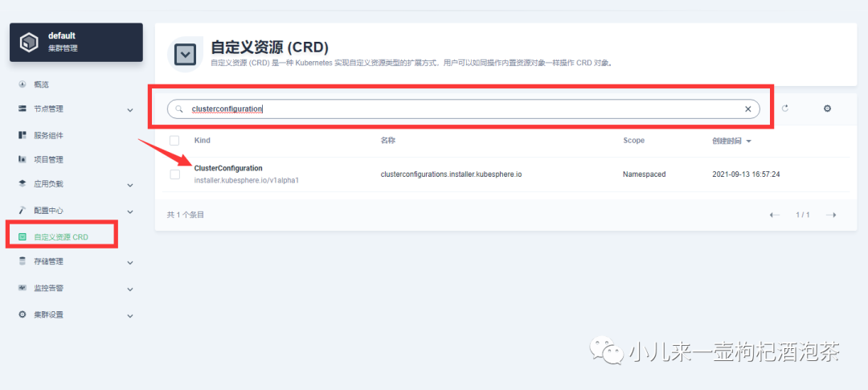Viewport: 868px width, 390px height.
Task: Focus the clusterconfiguration search field
Action: tap(464, 109)
